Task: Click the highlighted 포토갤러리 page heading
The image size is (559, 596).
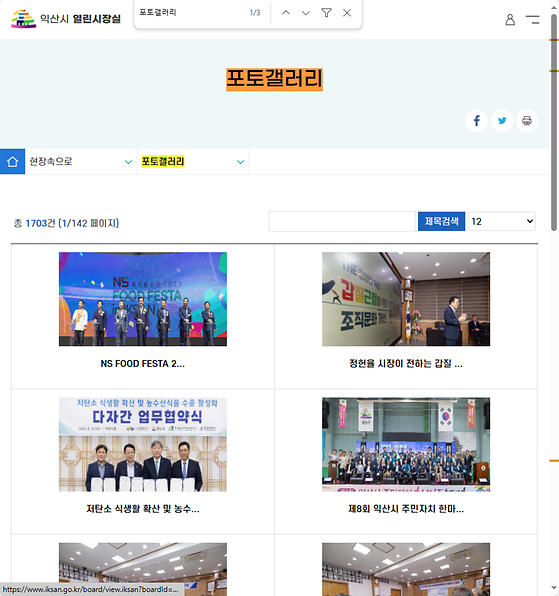Action: (x=274, y=79)
